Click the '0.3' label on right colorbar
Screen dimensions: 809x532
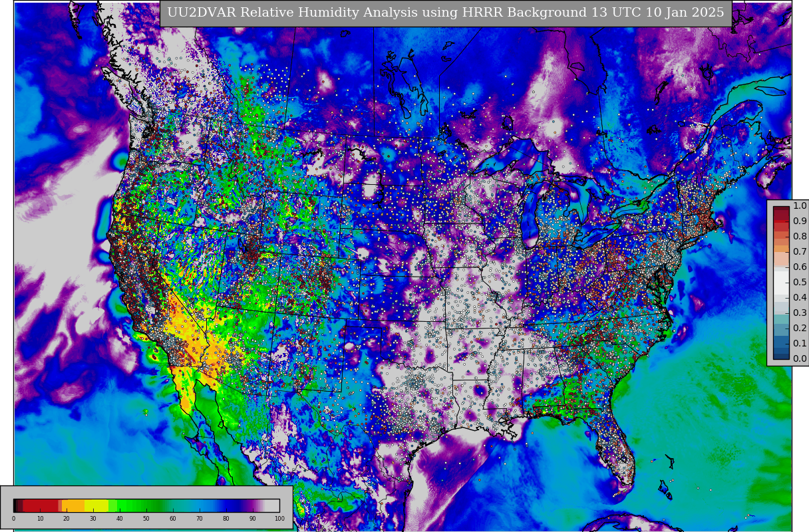pyautogui.click(x=800, y=313)
